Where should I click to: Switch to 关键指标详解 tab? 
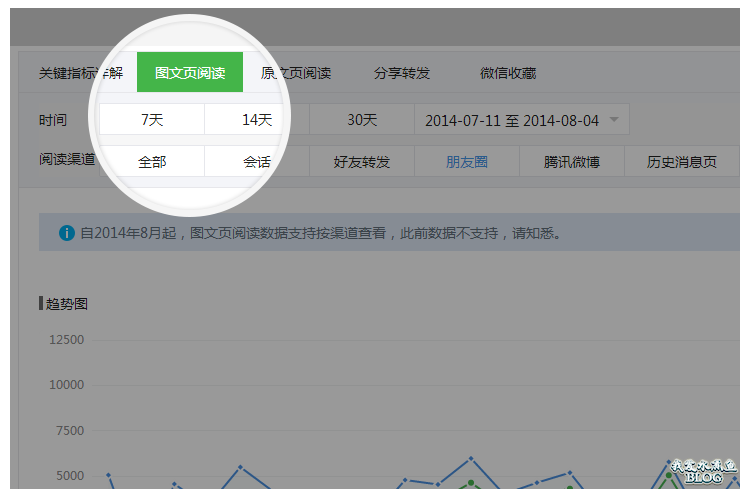[80, 73]
